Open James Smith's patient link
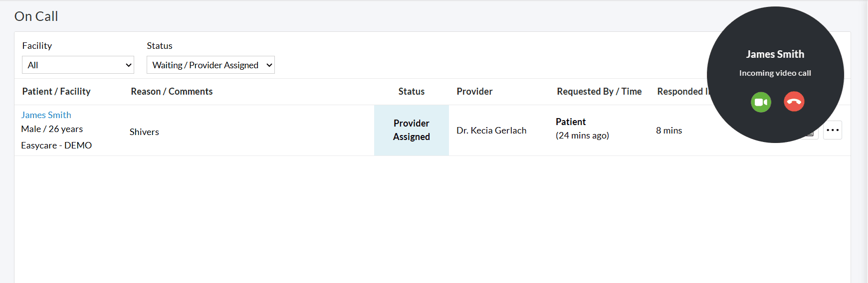 (46, 115)
